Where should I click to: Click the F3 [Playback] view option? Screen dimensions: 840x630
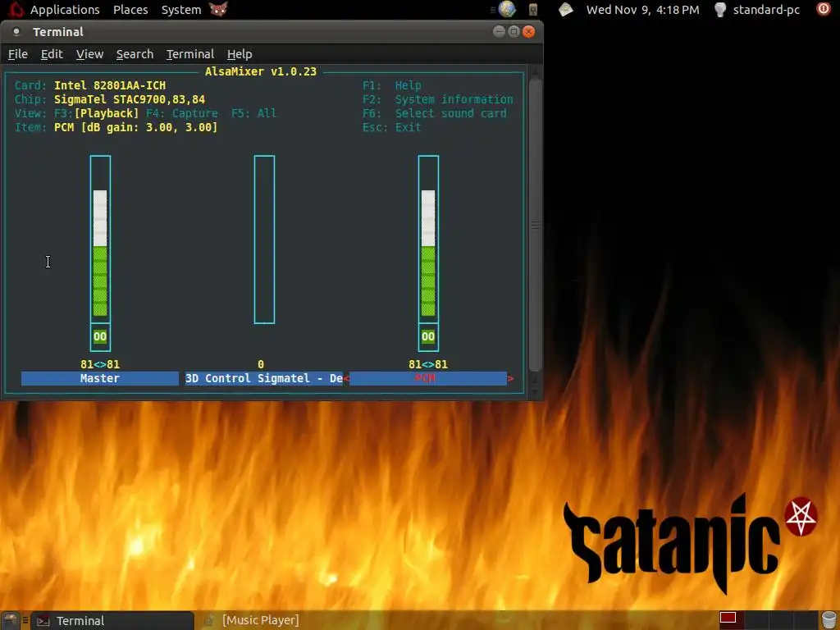click(x=97, y=113)
